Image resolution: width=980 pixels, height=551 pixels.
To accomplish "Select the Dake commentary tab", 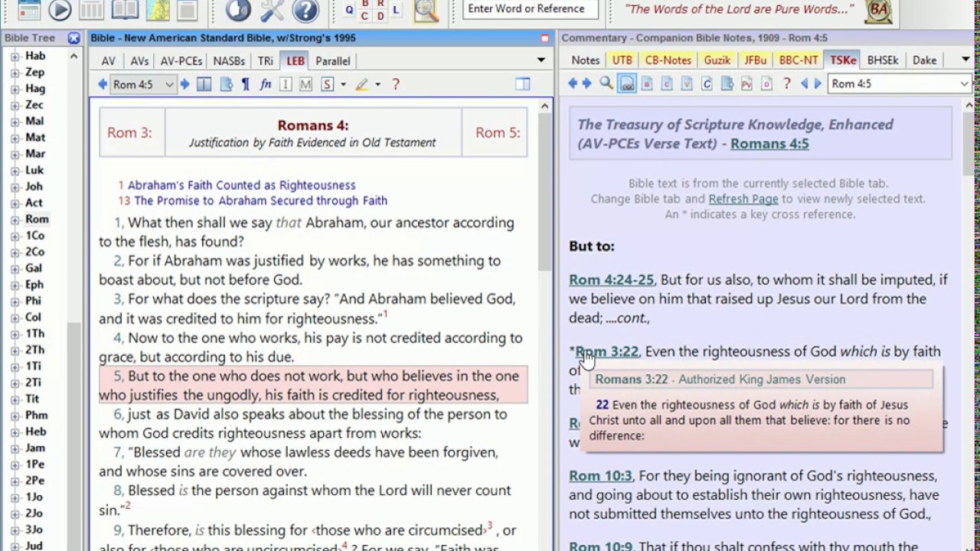I will coord(924,60).
